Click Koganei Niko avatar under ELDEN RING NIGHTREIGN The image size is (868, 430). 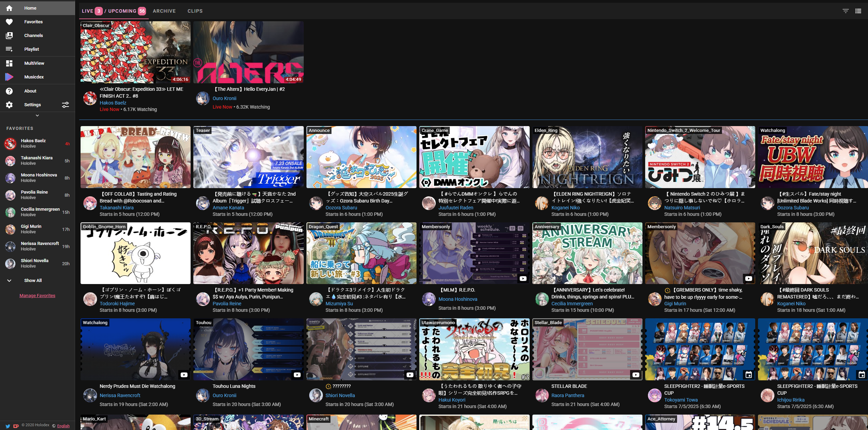542,203
